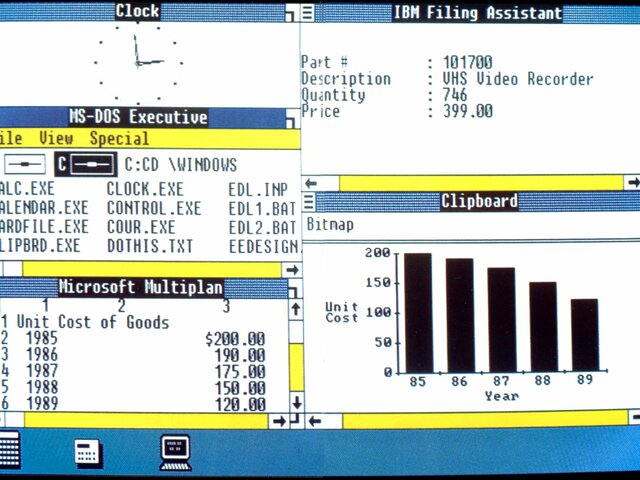Open the calculator icon at screen bottom
The height and width of the screenshot is (480, 640).
(88, 453)
